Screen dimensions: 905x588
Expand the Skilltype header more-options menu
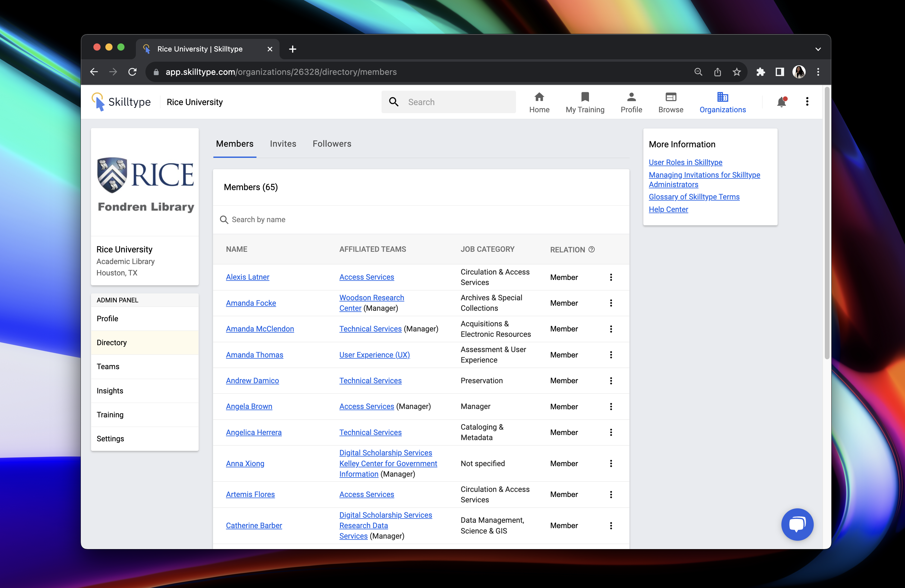pos(807,101)
